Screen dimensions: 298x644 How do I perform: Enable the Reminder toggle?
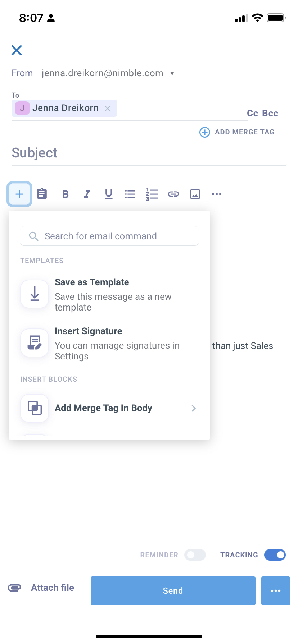coord(195,555)
